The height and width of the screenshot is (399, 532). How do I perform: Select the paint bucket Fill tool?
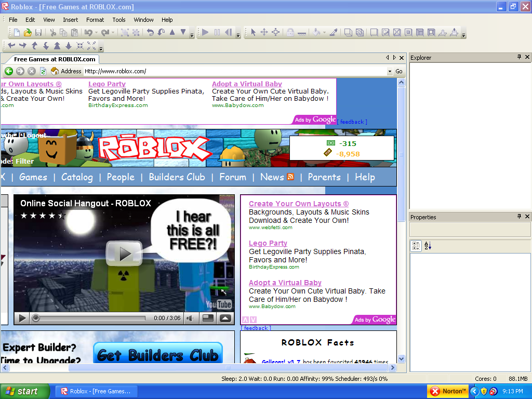[316, 32]
